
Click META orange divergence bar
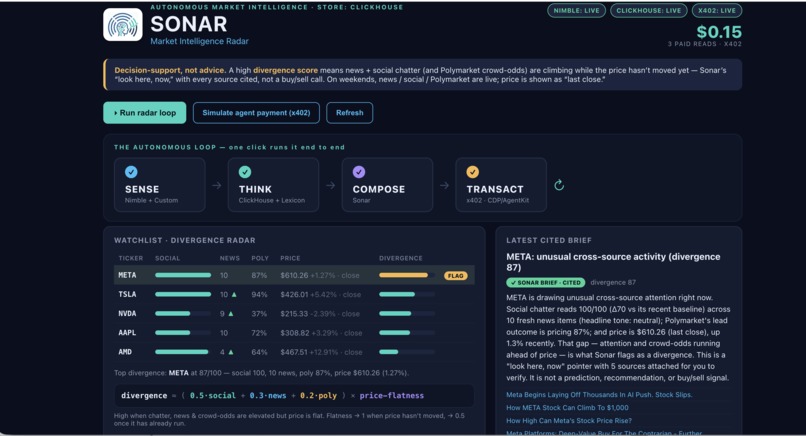pos(404,275)
